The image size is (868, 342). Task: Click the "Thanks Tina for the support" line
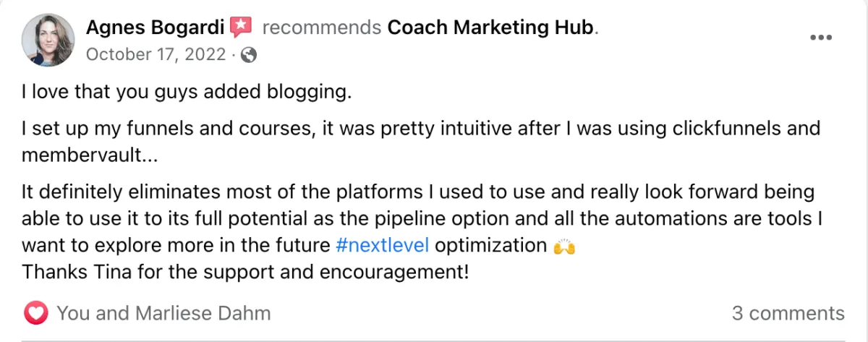tap(246, 273)
